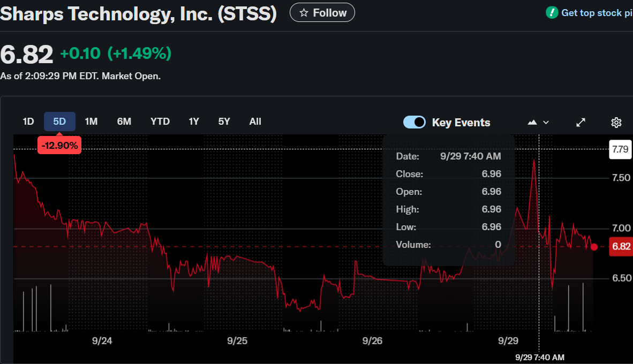Click the 7.79 price axis label
Screen dimensions: 633x364
(620, 149)
